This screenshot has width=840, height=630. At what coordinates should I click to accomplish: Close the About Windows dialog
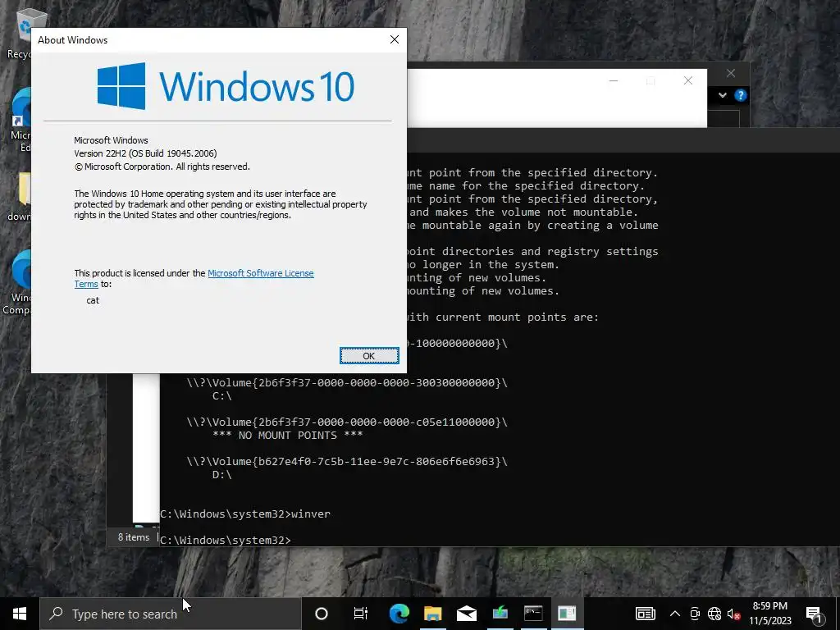[395, 39]
